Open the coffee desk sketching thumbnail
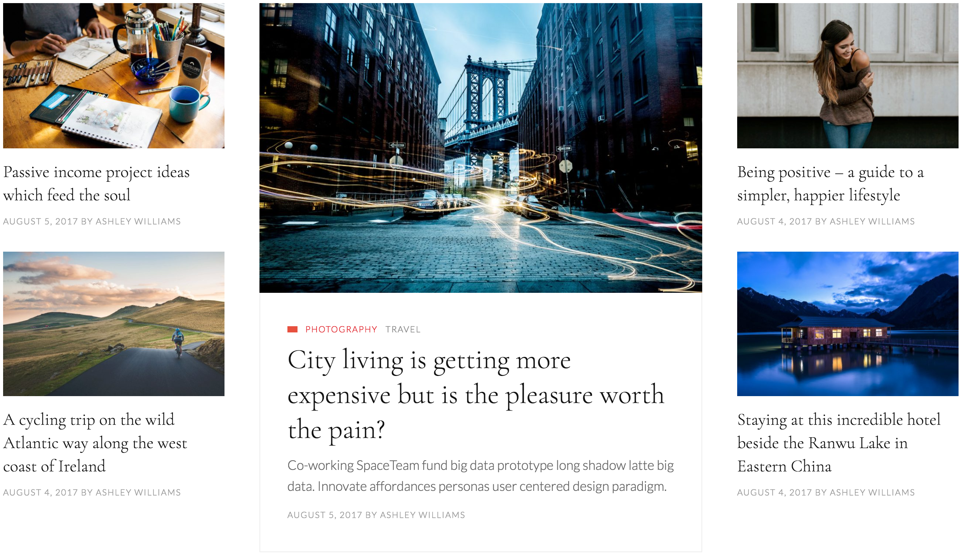 (x=114, y=76)
